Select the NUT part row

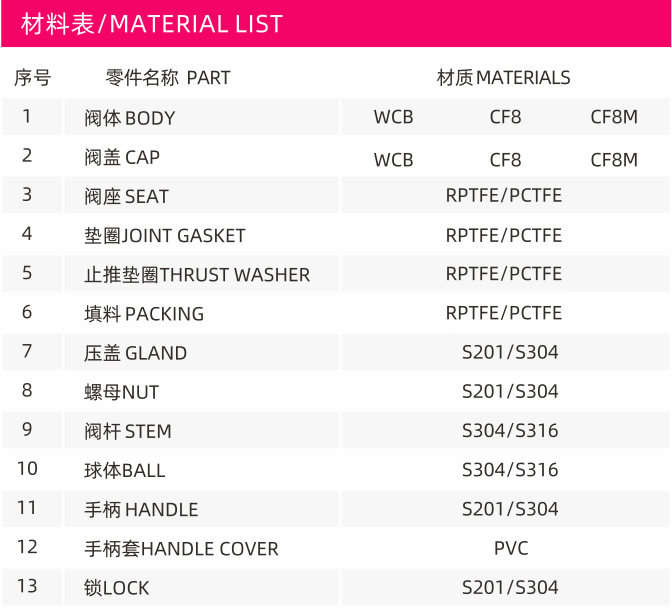pos(336,392)
